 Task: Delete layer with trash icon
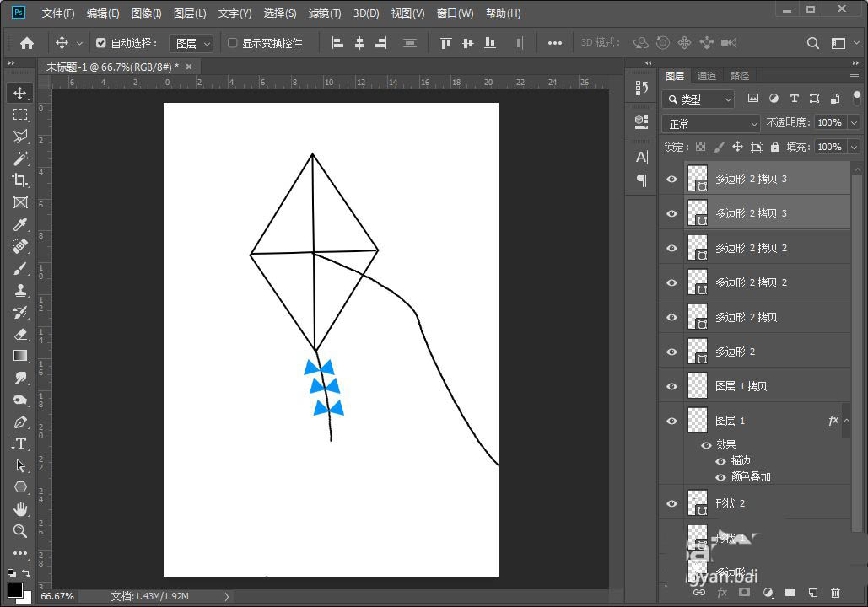[x=835, y=593]
